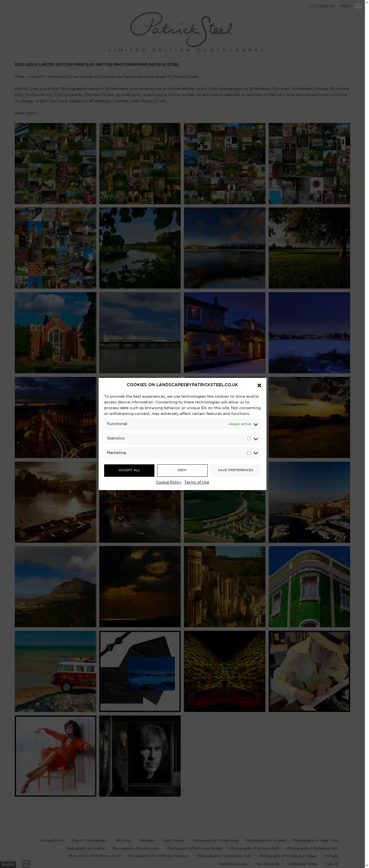369x868 pixels.
Task: Click Read more... below the intro
Action: tap(26, 113)
